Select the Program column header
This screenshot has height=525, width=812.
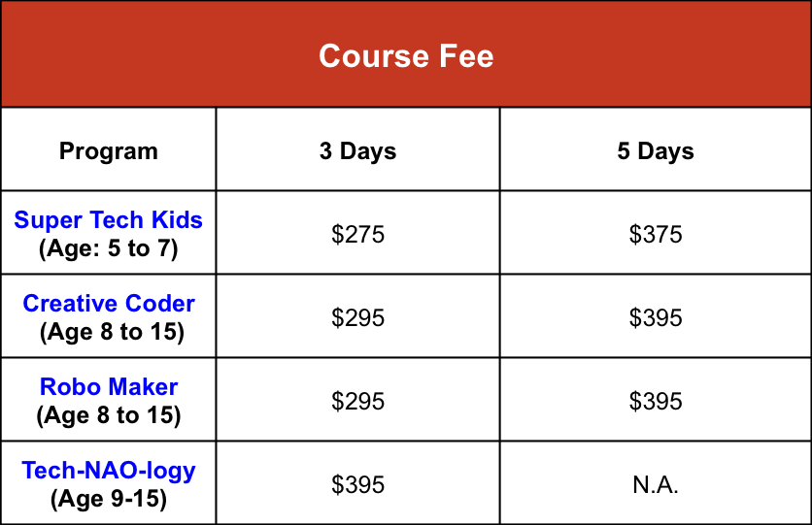click(108, 151)
